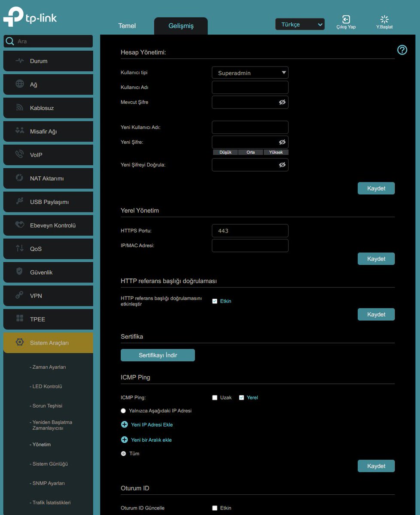Open SNMP Ayarları submenu item
This screenshot has height=515, width=420.
[x=47, y=483]
